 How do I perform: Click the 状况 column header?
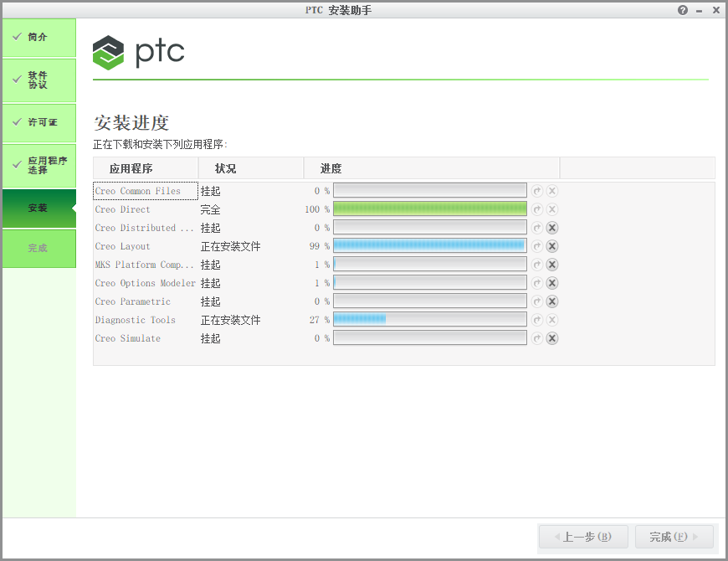coord(251,168)
